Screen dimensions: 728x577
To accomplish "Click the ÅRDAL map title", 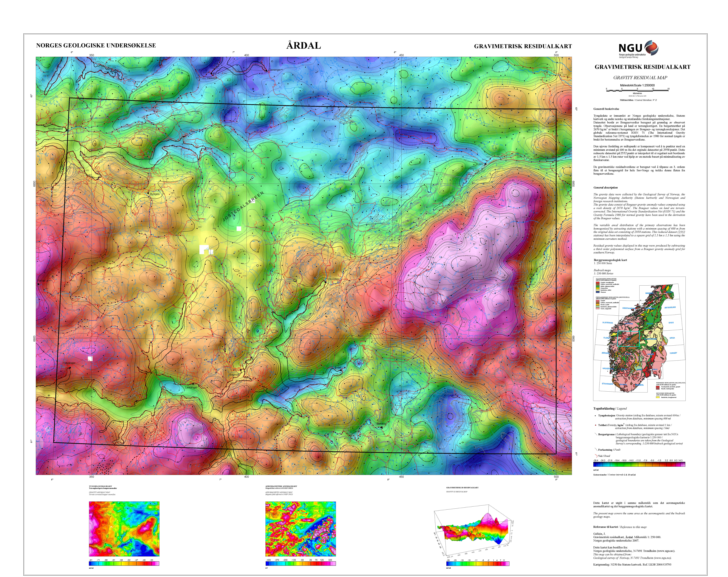I will 304,45.
